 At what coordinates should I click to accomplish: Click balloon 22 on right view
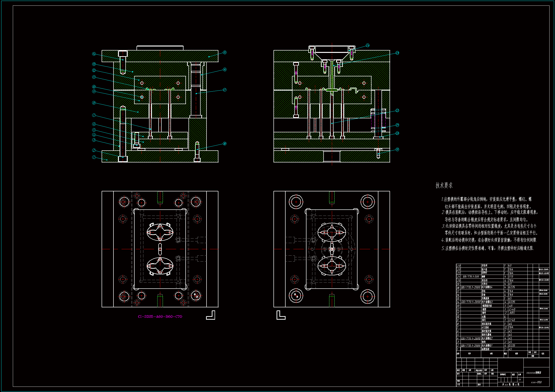397,110
